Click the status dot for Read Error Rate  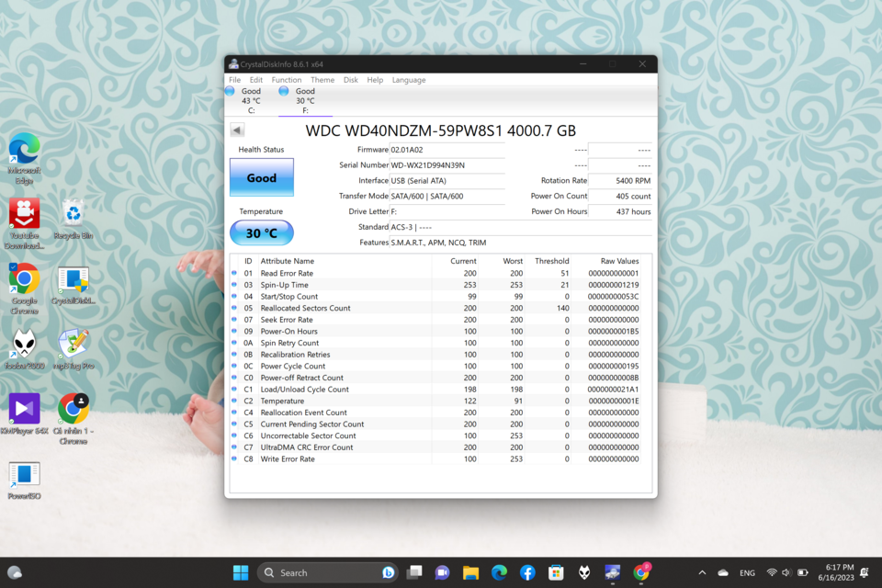234,273
